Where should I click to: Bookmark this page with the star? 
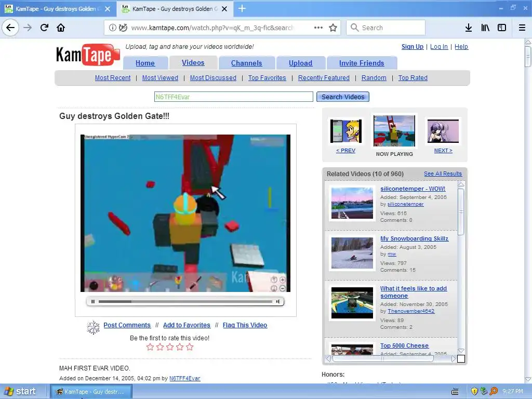[x=333, y=28]
